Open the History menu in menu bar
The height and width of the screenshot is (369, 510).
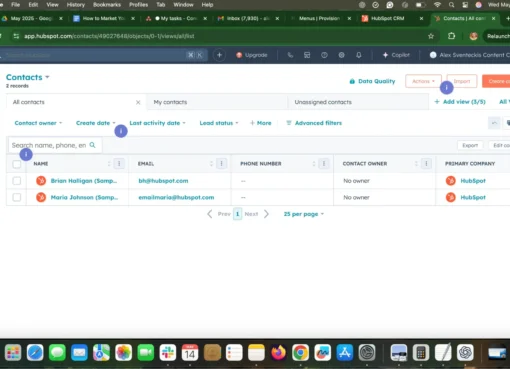coord(76,5)
